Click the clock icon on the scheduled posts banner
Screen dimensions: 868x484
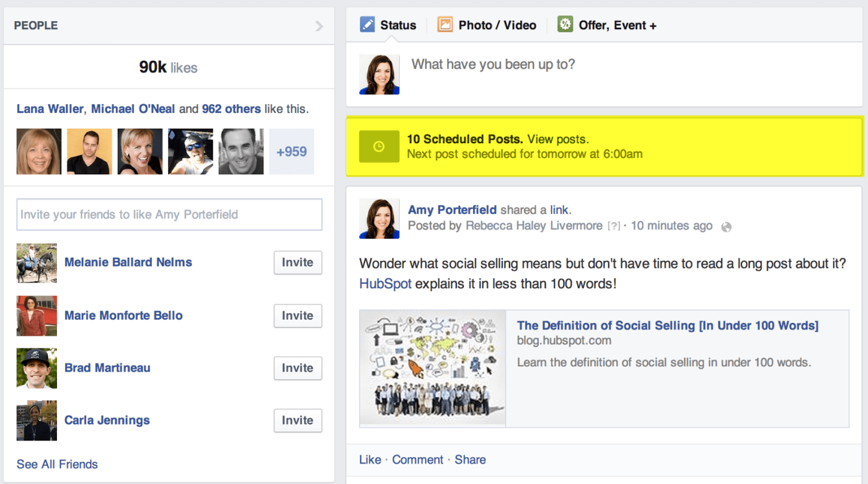pyautogui.click(x=379, y=146)
